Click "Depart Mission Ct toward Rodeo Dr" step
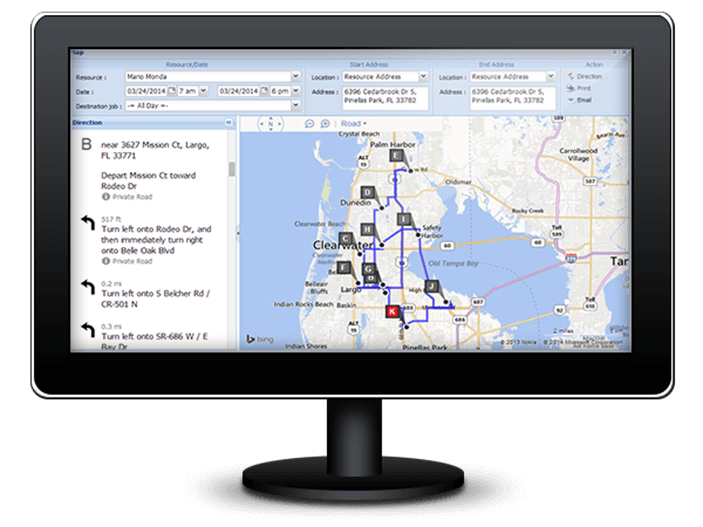Screen dimensions: 703x527 click(x=148, y=181)
